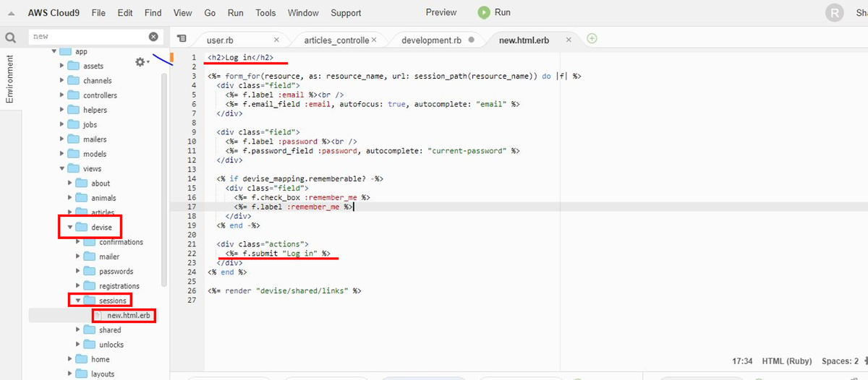Collapse the menu bar with the up arrow
Image resolution: width=868 pixels, height=380 pixels.
click(11, 13)
